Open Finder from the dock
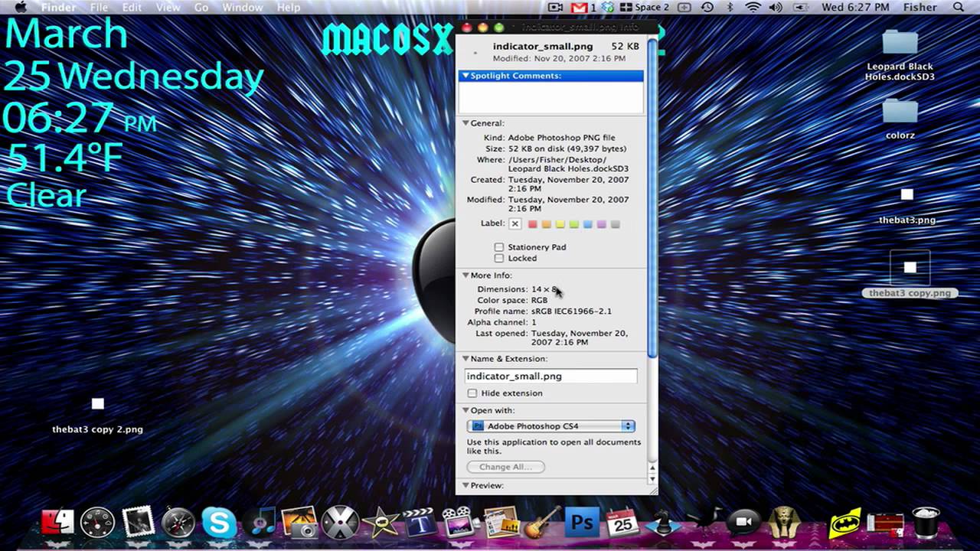 [x=57, y=523]
